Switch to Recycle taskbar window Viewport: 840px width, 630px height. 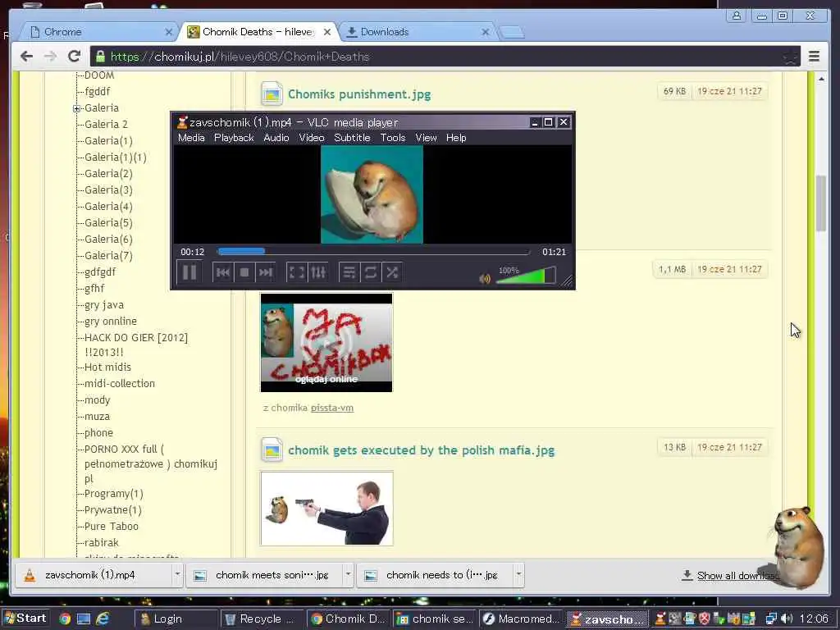pyautogui.click(x=262, y=619)
